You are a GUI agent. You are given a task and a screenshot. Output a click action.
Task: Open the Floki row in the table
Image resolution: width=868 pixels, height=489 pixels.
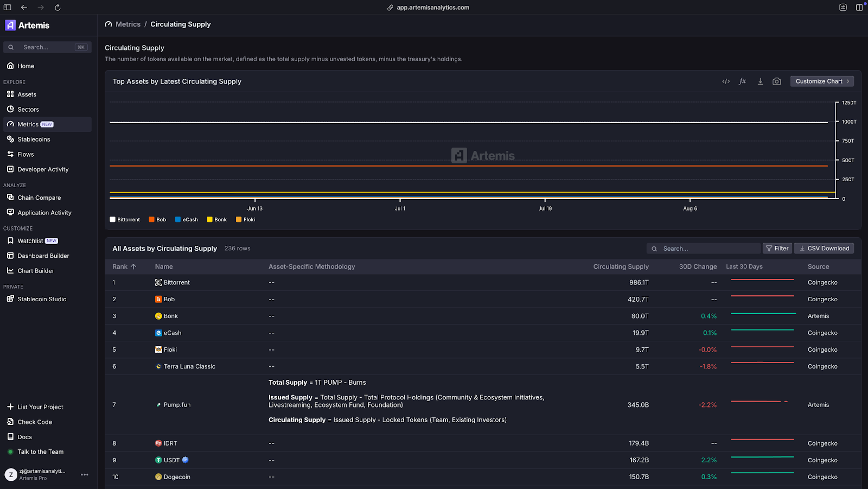tap(483, 350)
